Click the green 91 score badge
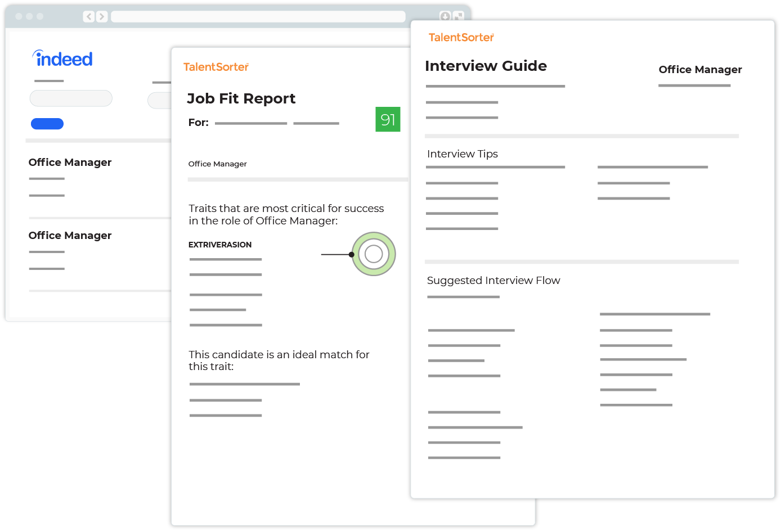 (x=388, y=119)
